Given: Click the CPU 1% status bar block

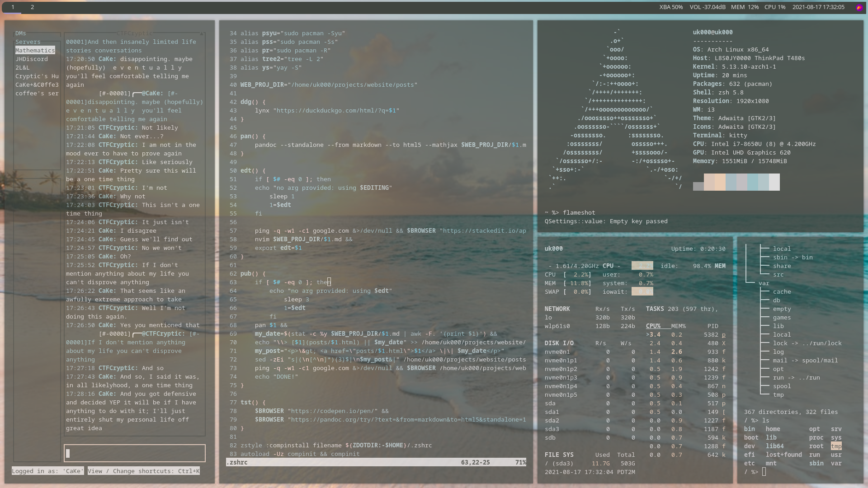Looking at the screenshot, I should point(775,7).
